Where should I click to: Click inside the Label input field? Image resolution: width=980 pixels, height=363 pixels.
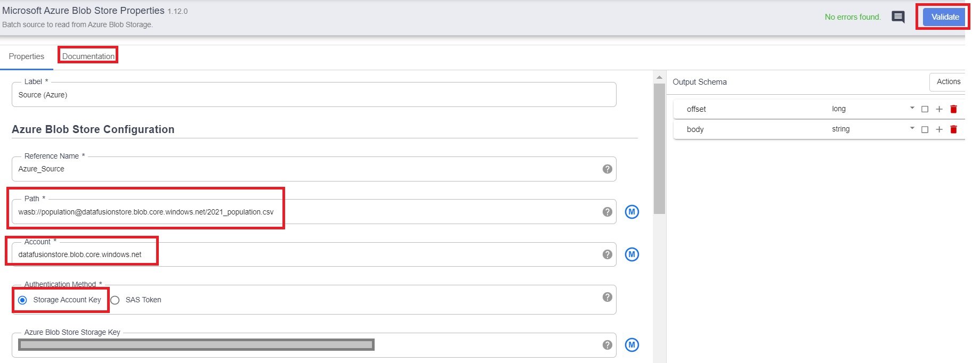coord(314,94)
